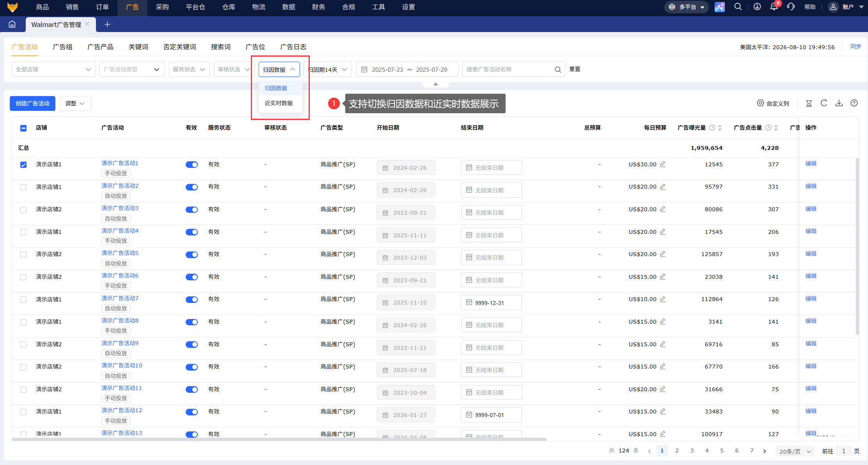Check the 演示广告活动2 row checkbox
Screen dimensions: 868x465
tap(23, 187)
